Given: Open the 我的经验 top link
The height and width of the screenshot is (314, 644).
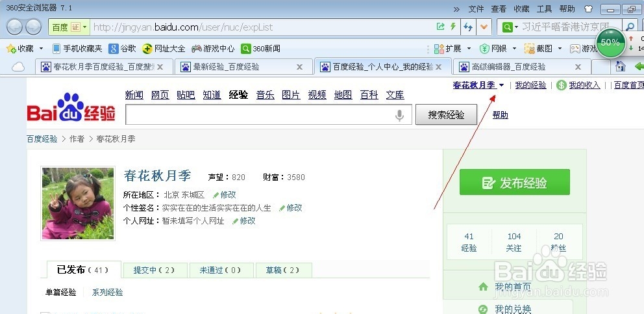Looking at the screenshot, I should point(530,85).
